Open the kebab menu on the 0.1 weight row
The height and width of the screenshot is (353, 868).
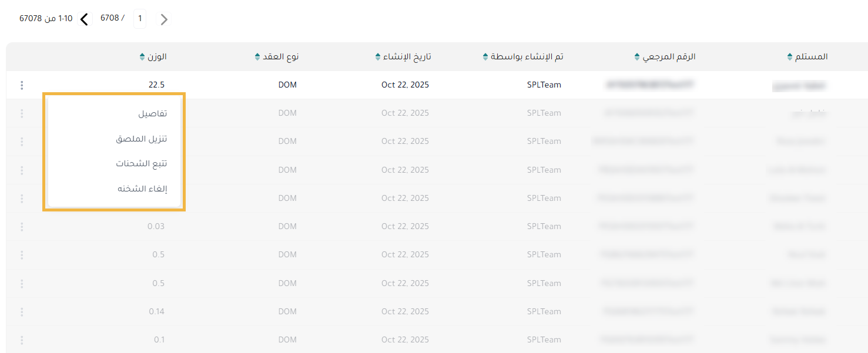[x=22, y=340]
